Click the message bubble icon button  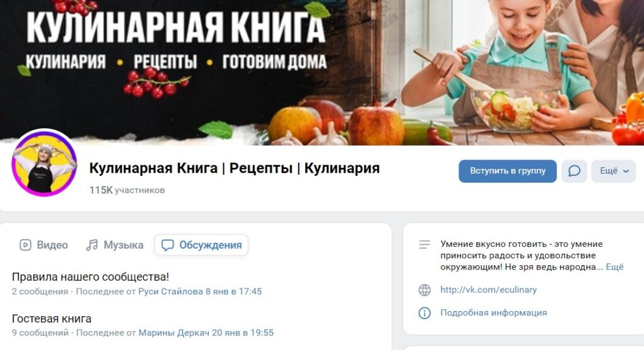[574, 171]
